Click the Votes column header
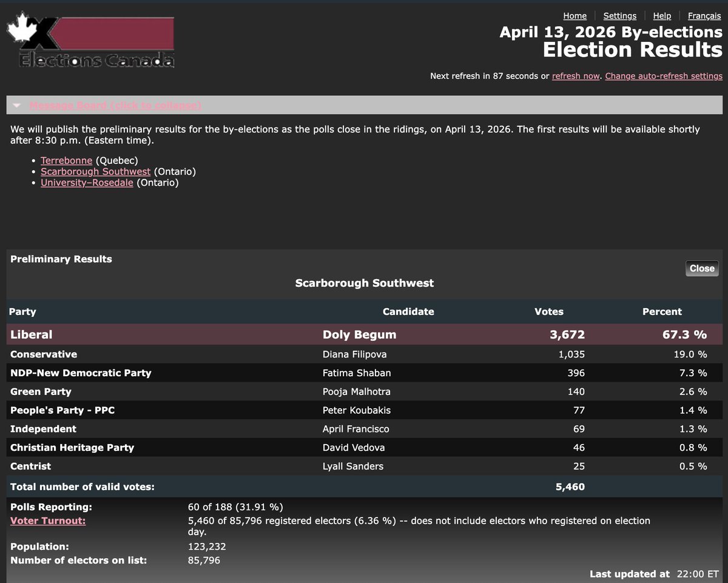 click(549, 312)
